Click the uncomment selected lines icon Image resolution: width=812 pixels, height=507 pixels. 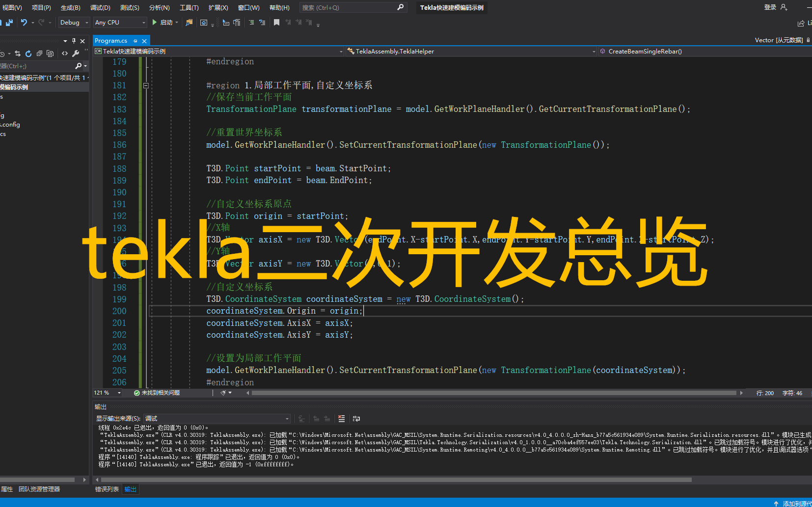(x=262, y=23)
